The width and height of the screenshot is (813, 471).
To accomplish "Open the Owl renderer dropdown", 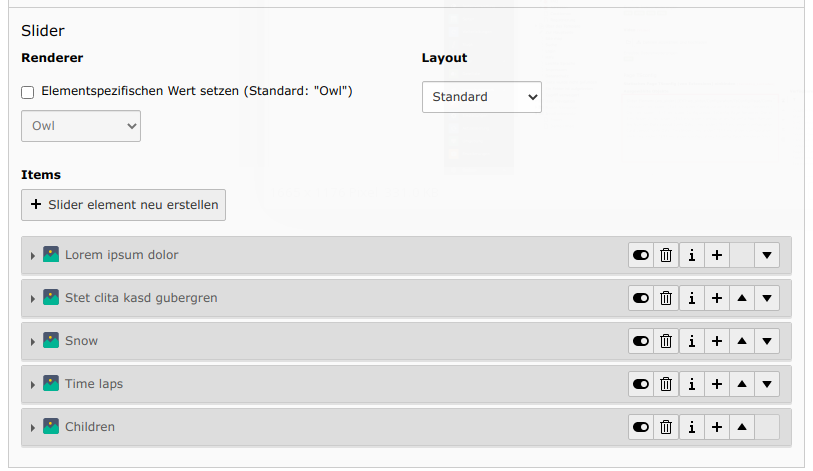I will point(81,126).
